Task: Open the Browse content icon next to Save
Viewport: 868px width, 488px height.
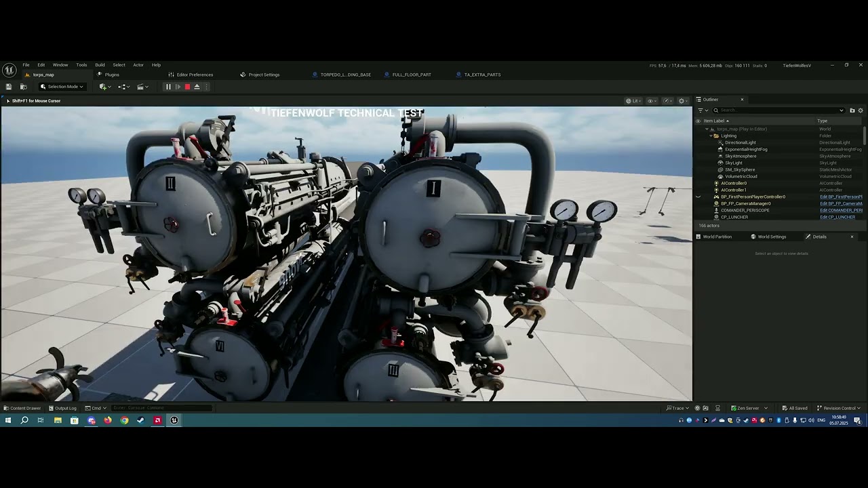Action: point(24,87)
